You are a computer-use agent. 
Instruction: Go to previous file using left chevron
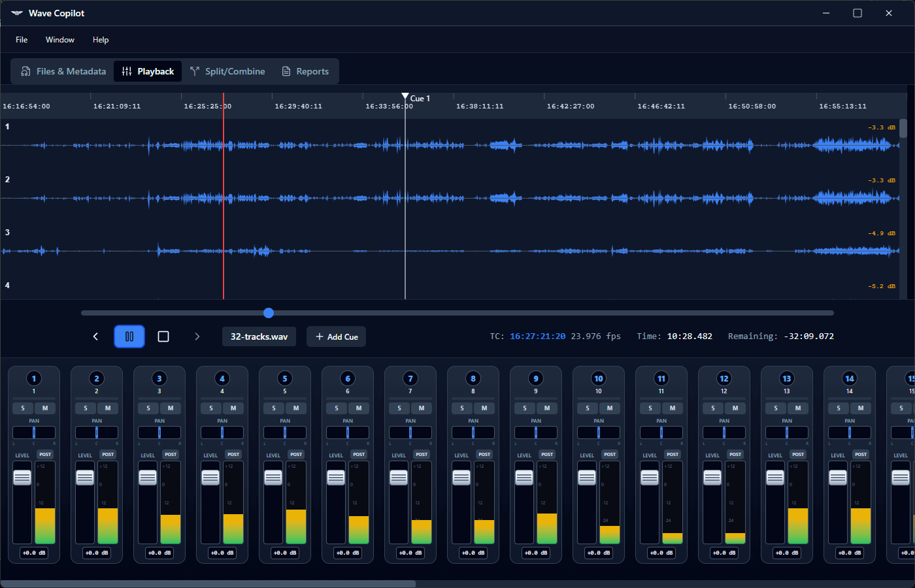tap(95, 336)
